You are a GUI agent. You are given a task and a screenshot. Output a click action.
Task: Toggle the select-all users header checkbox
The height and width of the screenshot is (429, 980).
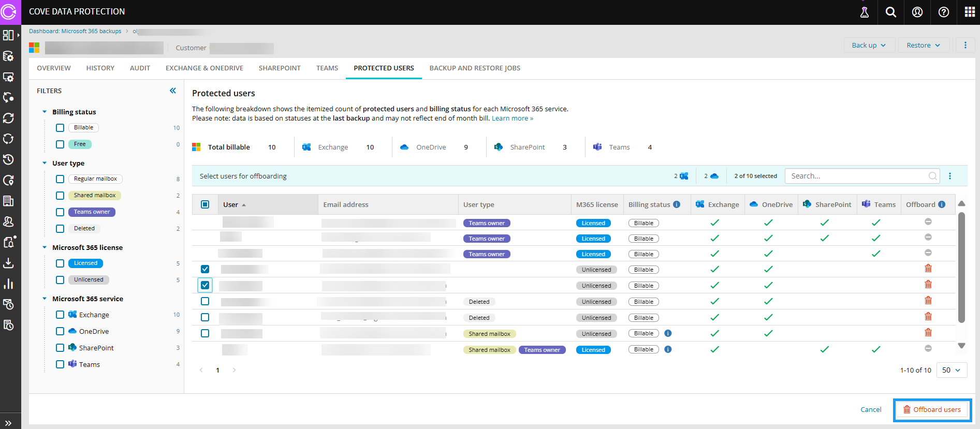(x=205, y=204)
